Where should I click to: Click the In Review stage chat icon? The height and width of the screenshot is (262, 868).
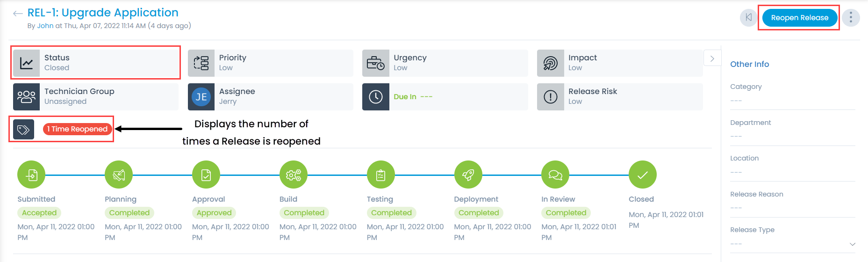tap(555, 175)
